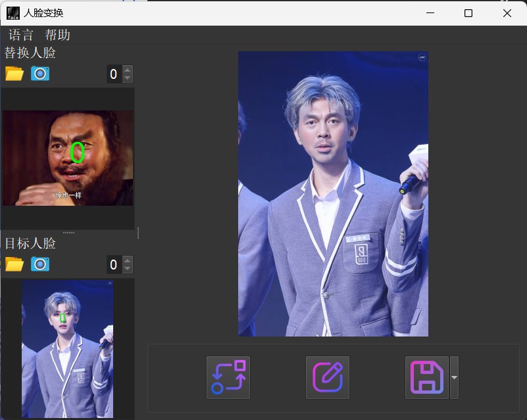
Task: Click the 替换人脸 index number field
Action: (114, 74)
